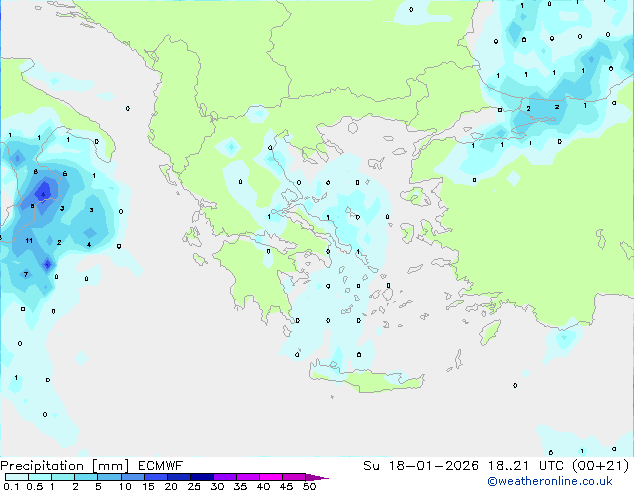The width and height of the screenshot is (634, 490).
Task: Click the 'Precipitation [mm]' title text
Action: (x=64, y=466)
